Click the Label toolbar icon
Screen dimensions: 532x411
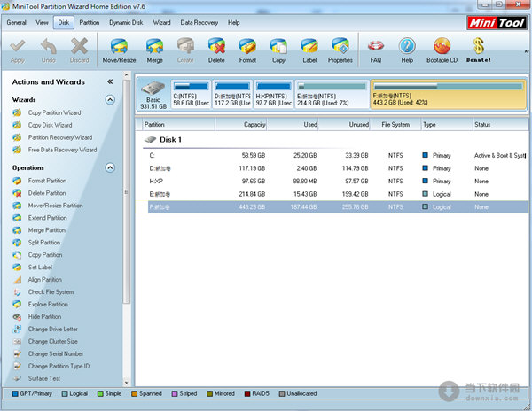click(x=309, y=46)
